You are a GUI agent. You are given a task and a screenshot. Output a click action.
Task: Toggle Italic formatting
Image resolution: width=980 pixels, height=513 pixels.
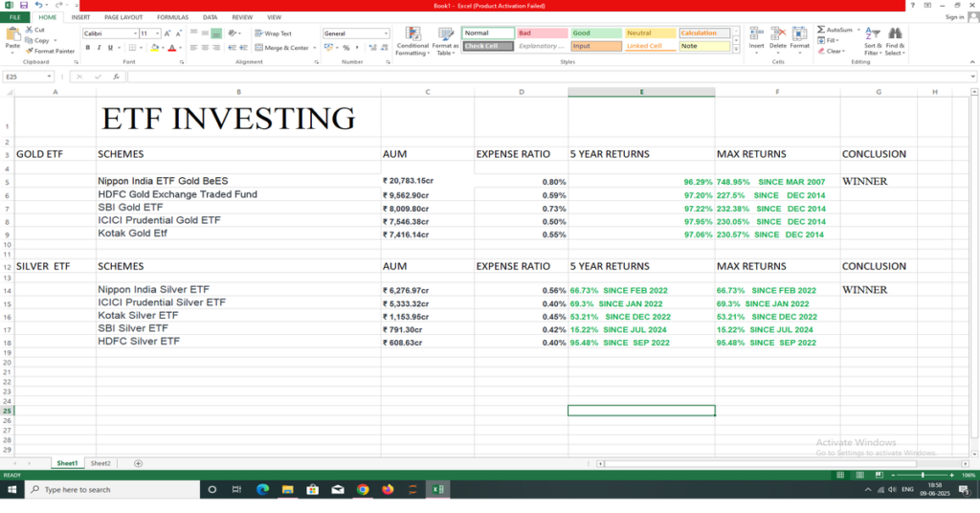point(99,48)
